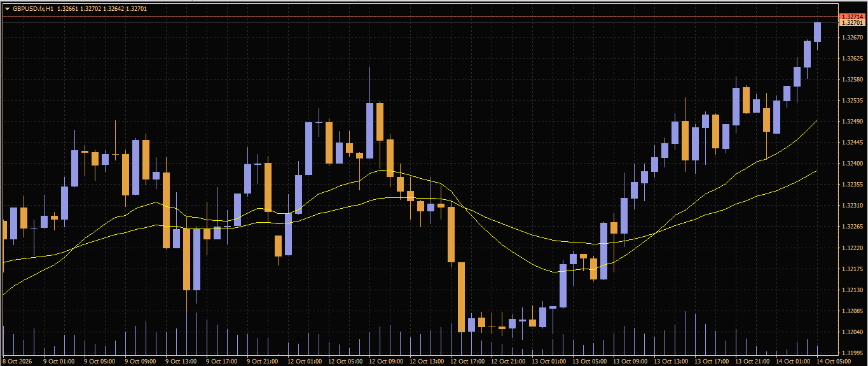Click the 1.31995 price axis label
The image size is (868, 366).
851,353
